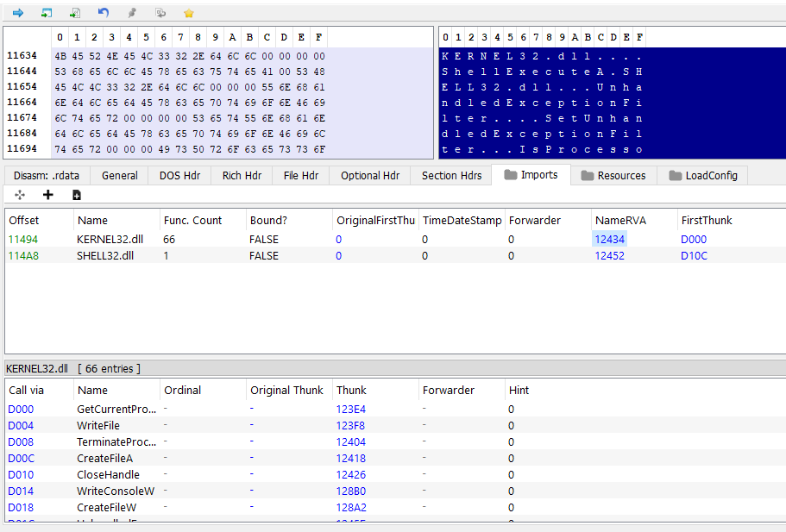Select the Optional Hdr tab
This screenshot has height=532, width=786.
coord(370,176)
